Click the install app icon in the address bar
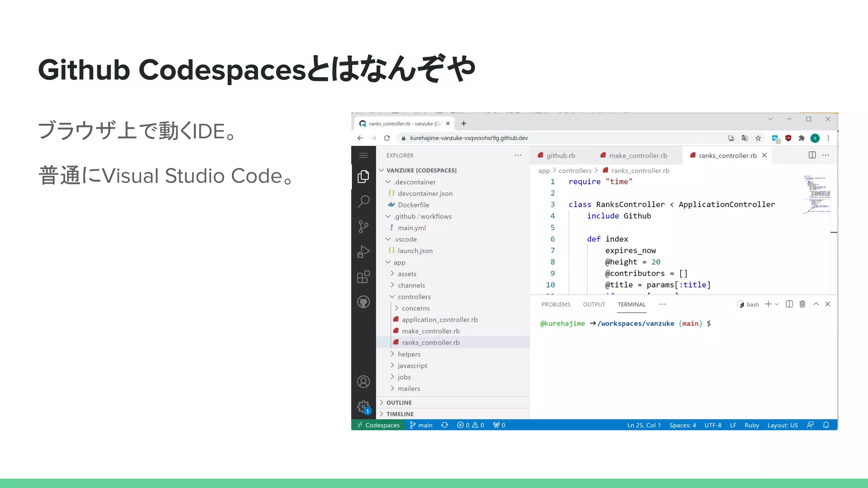 click(x=731, y=138)
